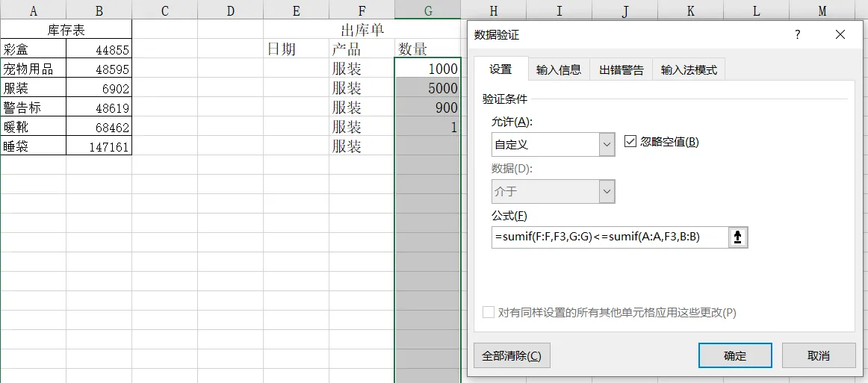Image resolution: width=868 pixels, height=383 pixels.
Task: Select the 输入法模式 tab
Action: pos(688,69)
